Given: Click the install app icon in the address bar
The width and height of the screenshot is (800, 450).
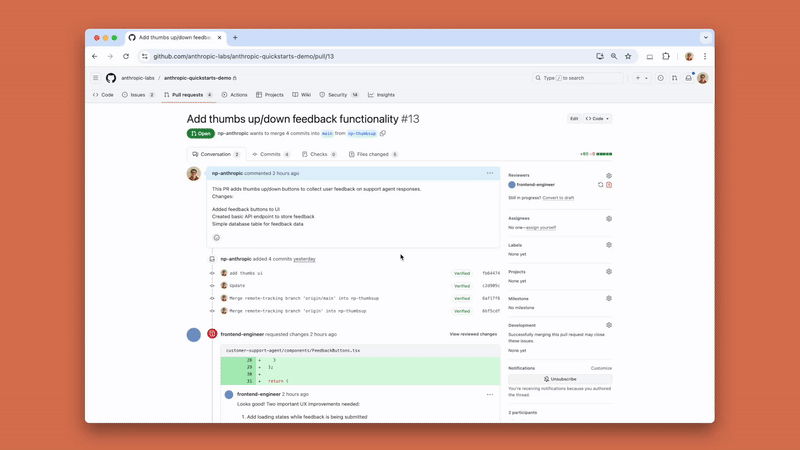Looking at the screenshot, I should [600, 57].
